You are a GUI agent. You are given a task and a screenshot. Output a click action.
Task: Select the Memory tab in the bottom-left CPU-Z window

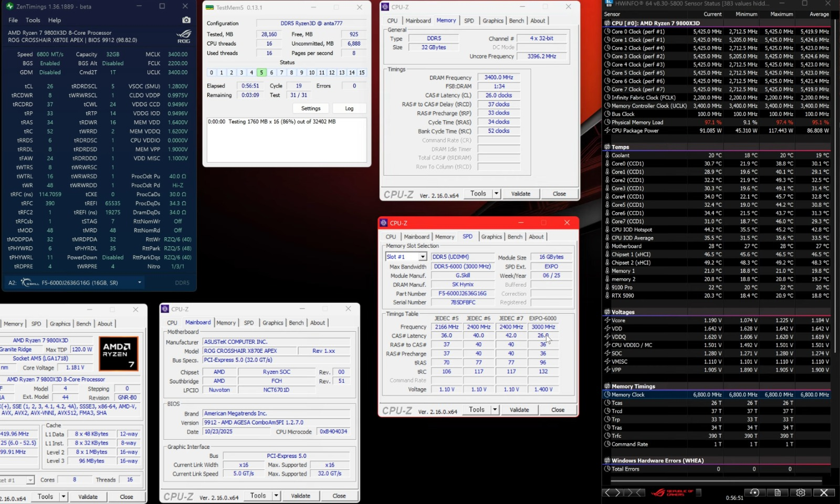pyautogui.click(x=13, y=324)
